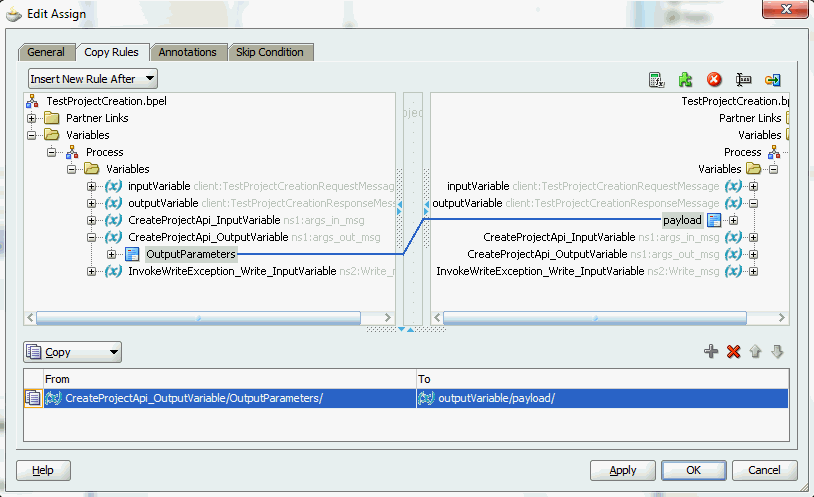Click the green puzzle-piece toolbar icon
The width and height of the screenshot is (814, 497).
(x=685, y=79)
